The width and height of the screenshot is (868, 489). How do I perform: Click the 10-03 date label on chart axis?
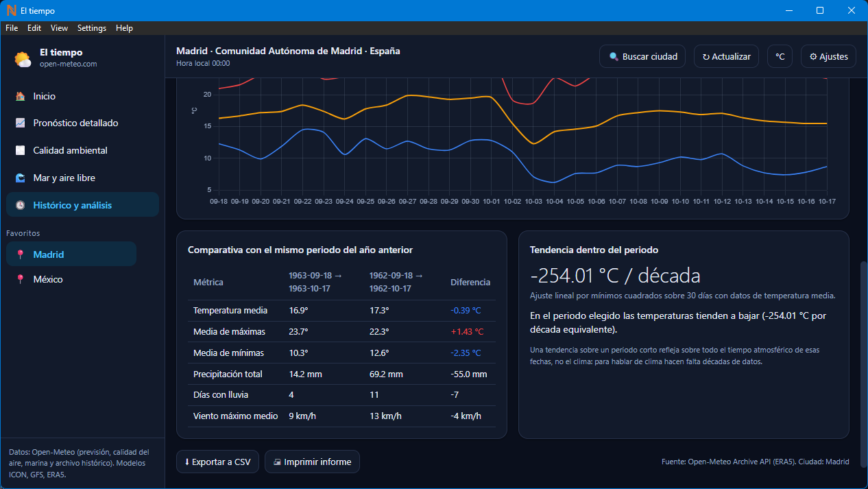click(533, 202)
